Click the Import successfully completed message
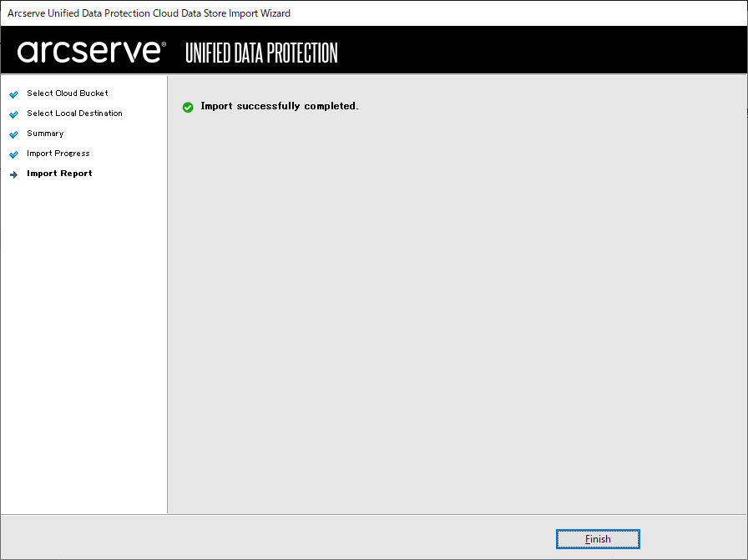The image size is (748, 560). coord(279,106)
